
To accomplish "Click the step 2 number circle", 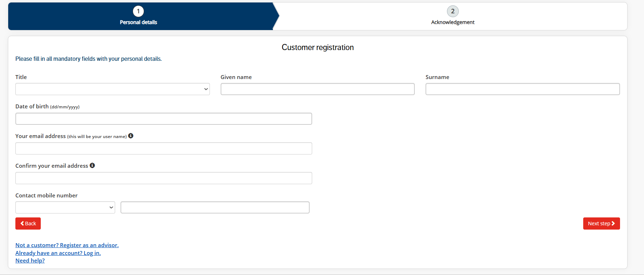I will pyautogui.click(x=453, y=11).
